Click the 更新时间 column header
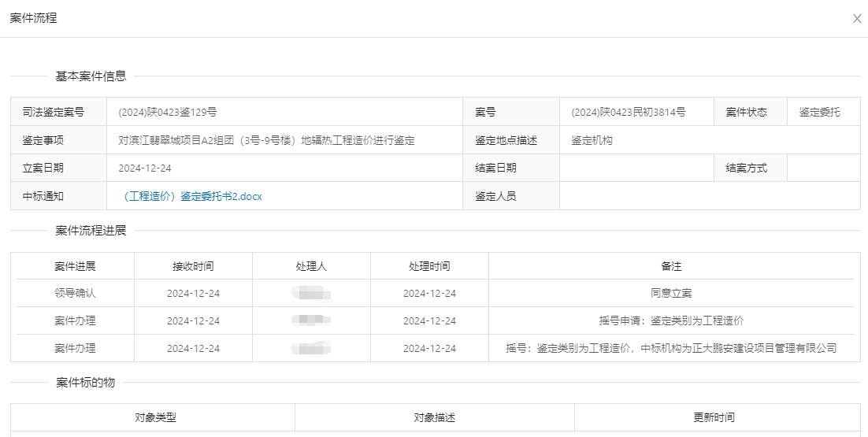This screenshot has height=437, width=868. [714, 418]
